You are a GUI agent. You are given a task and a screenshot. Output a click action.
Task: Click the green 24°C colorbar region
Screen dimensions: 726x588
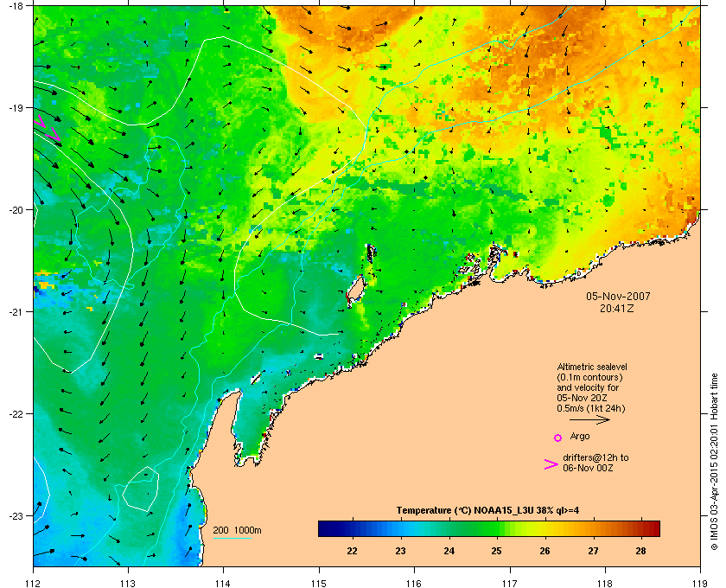coord(449,528)
